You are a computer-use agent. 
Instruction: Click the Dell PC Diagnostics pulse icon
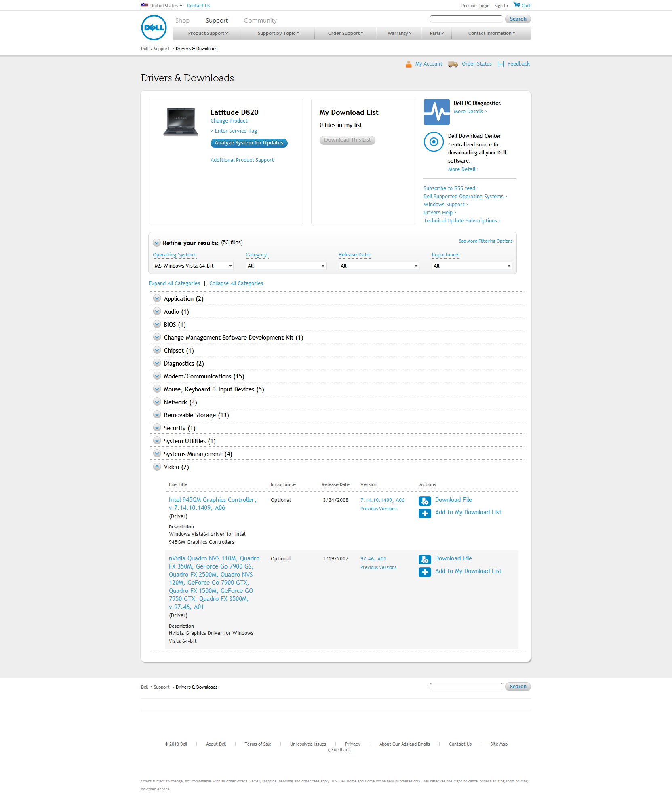(436, 112)
